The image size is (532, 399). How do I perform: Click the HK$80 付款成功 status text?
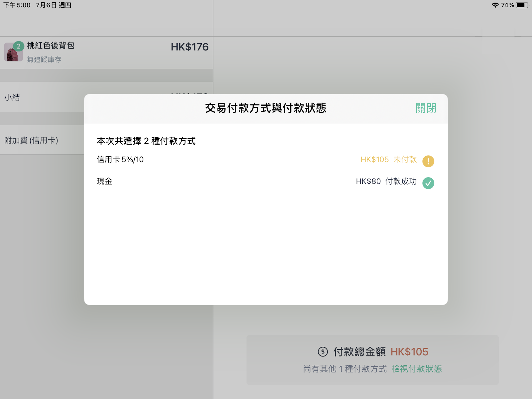pyautogui.click(x=386, y=181)
